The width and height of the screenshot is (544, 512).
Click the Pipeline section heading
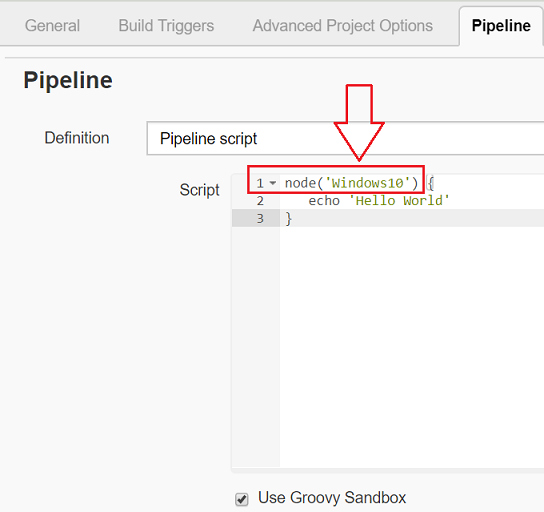pos(68,81)
